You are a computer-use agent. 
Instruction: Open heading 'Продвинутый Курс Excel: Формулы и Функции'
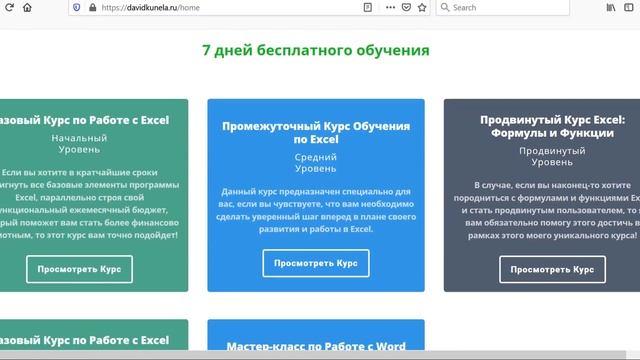[552, 126]
